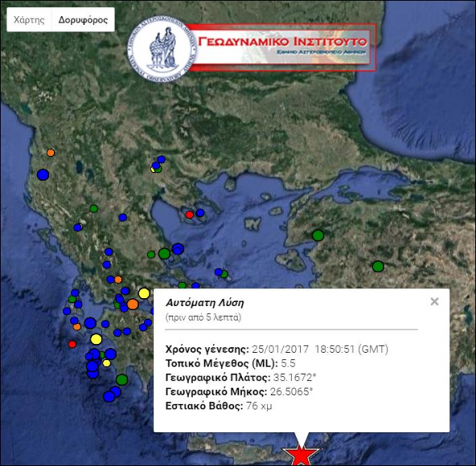The width and height of the screenshot is (476, 466).
Task: Close the Αυτόματη Λύση info popup
Action: pos(434,301)
